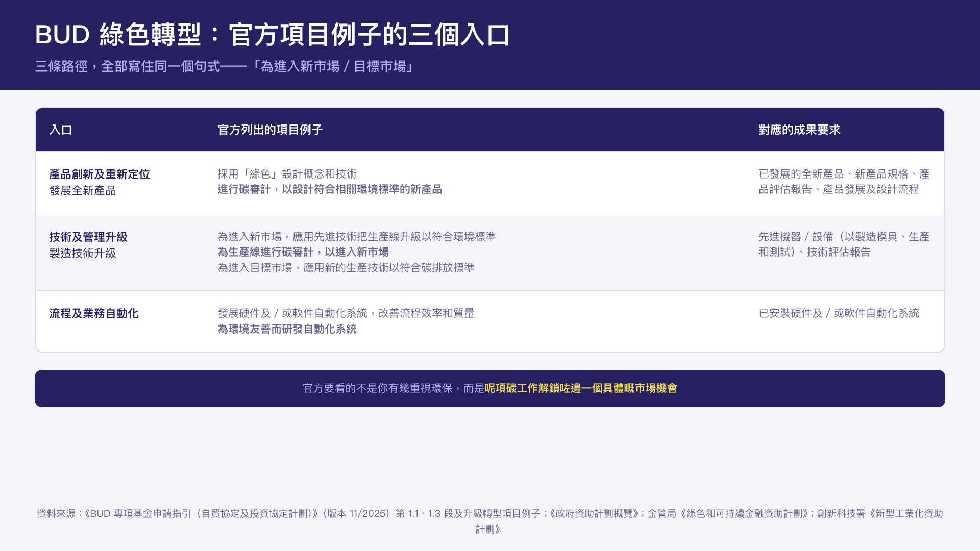Click the subtitle '三條路徑，全部寫住同一個句式'
This screenshot has height=551, width=980.
(128, 66)
